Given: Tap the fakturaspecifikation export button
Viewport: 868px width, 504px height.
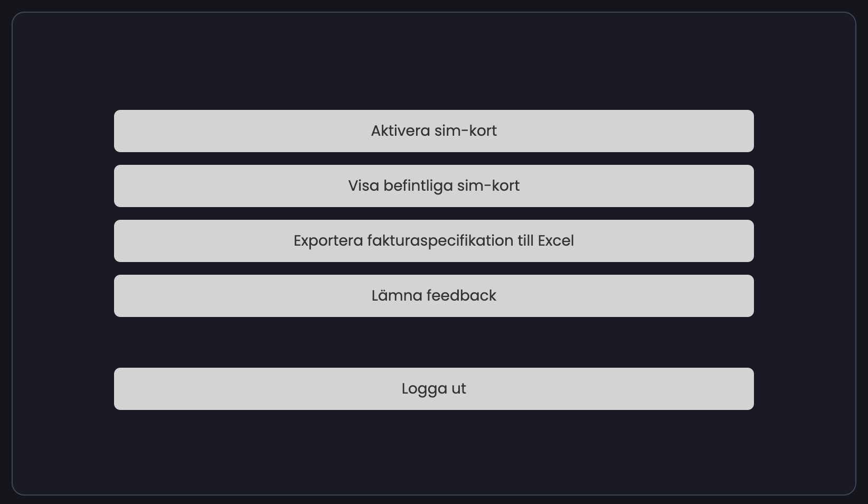Looking at the screenshot, I should [433, 241].
